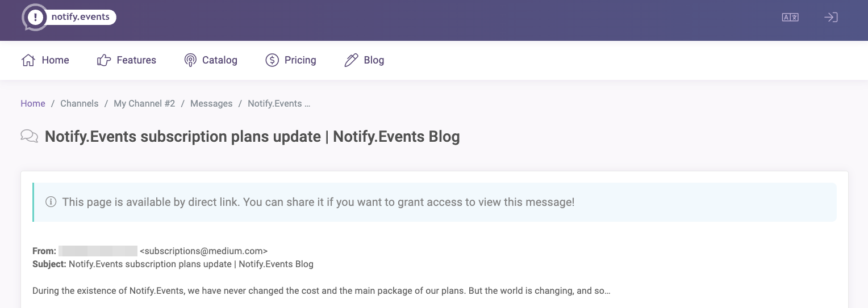Click the subscriptions@medium.com sender address
Image resolution: width=868 pixels, height=308 pixels.
click(x=203, y=251)
